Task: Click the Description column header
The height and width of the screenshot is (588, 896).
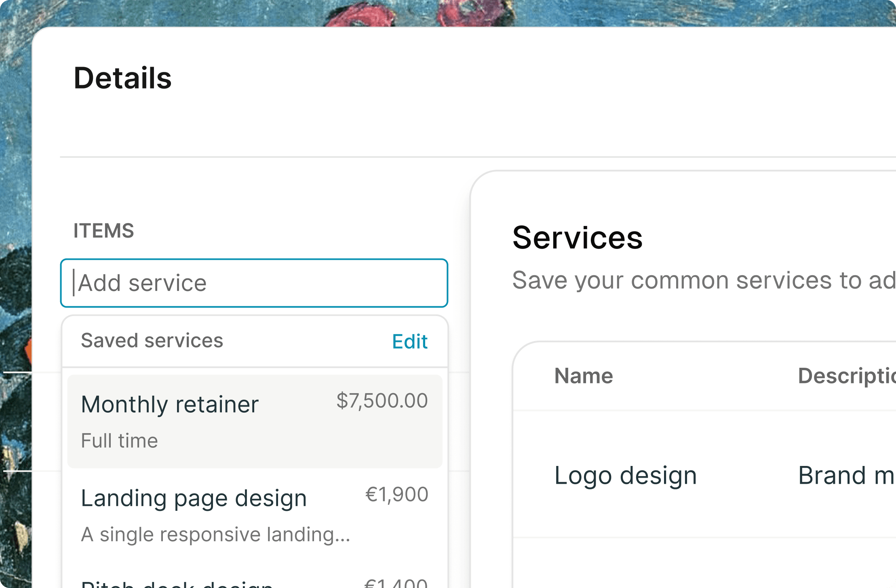Action: tap(847, 376)
